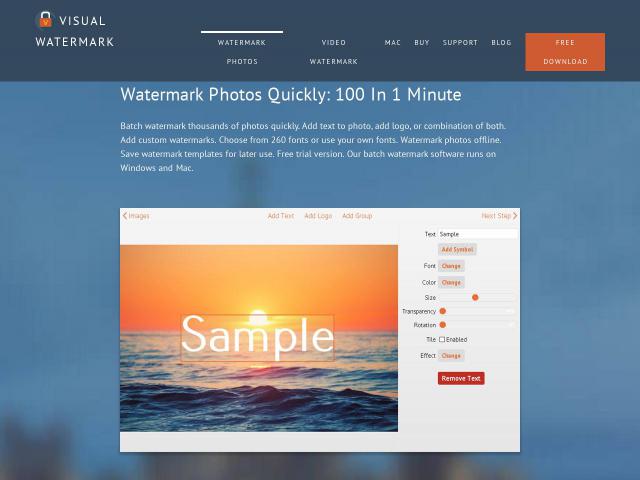Click the Size slider handle
This screenshot has height=480, width=640.
475,298
